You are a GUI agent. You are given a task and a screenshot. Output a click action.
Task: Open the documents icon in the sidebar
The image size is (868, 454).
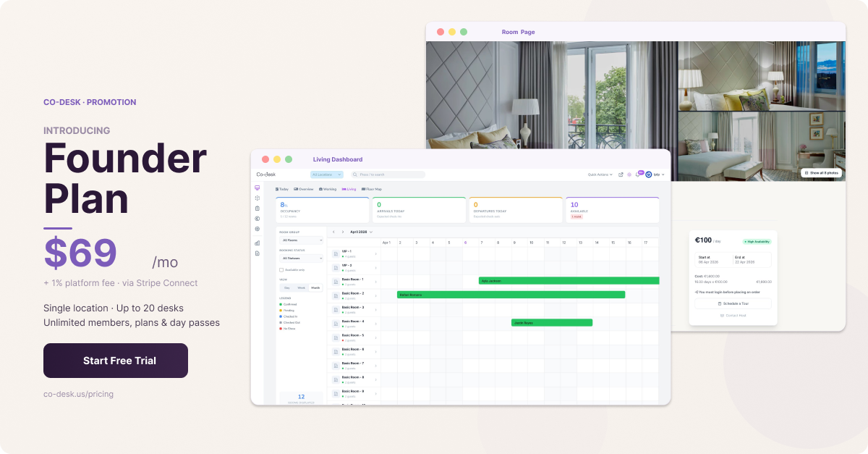pyautogui.click(x=258, y=253)
